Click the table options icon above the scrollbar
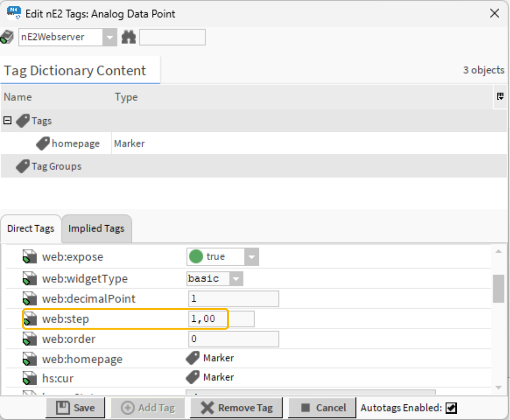 click(500, 97)
